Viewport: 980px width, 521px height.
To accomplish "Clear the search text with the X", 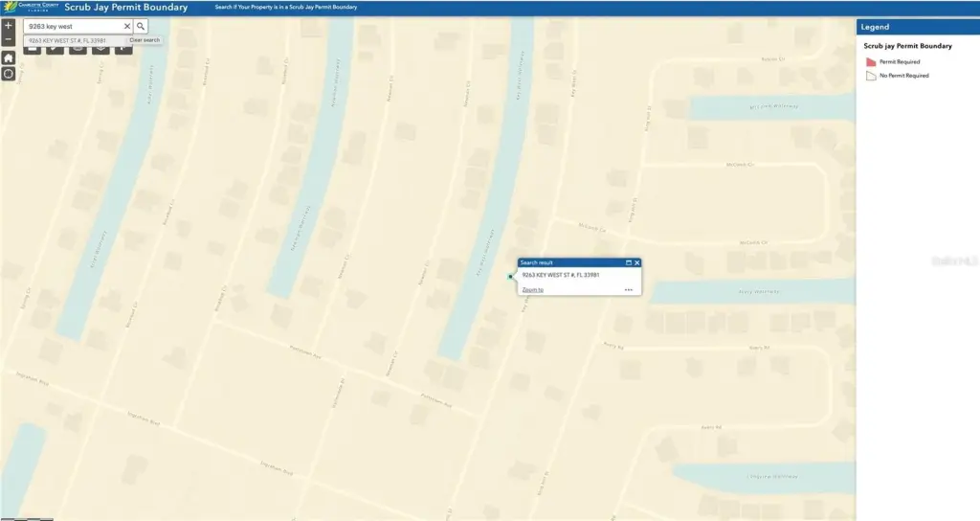I will (126, 27).
